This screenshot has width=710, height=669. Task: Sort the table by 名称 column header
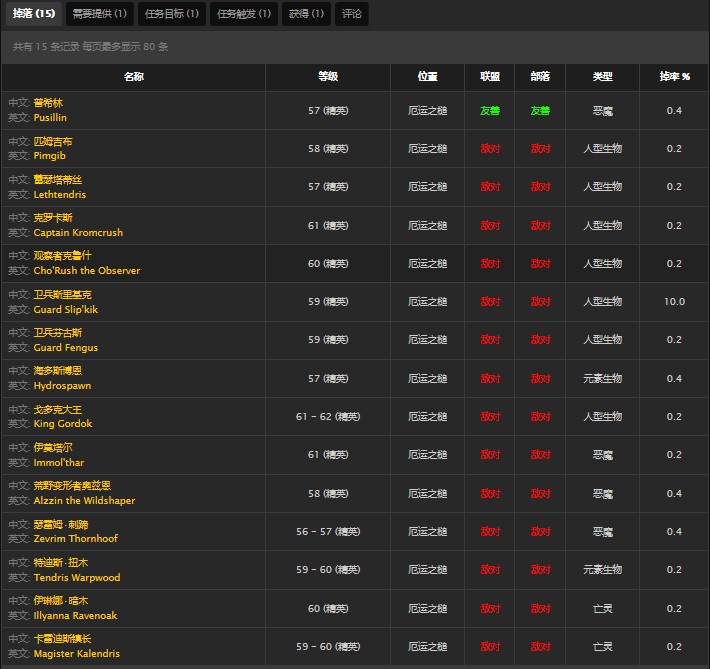point(133,77)
